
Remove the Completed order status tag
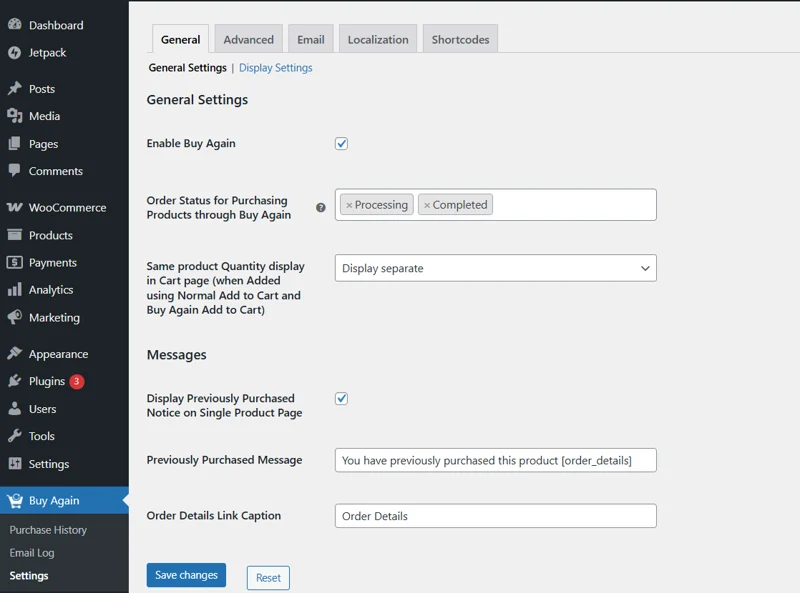point(427,205)
